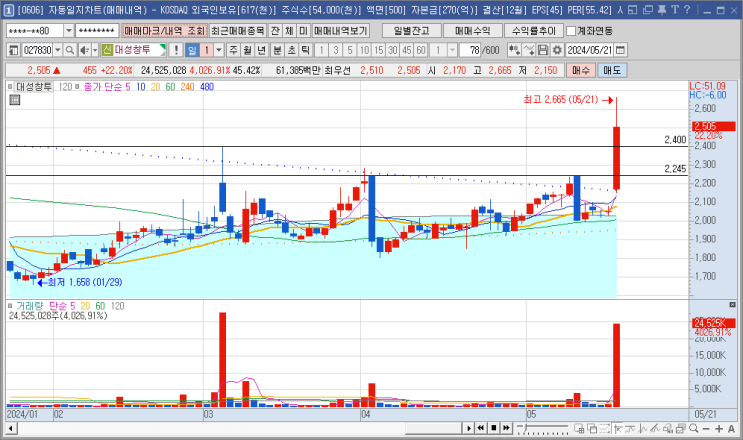
Task: Click 최근매매종목 button
Action: coord(237,31)
